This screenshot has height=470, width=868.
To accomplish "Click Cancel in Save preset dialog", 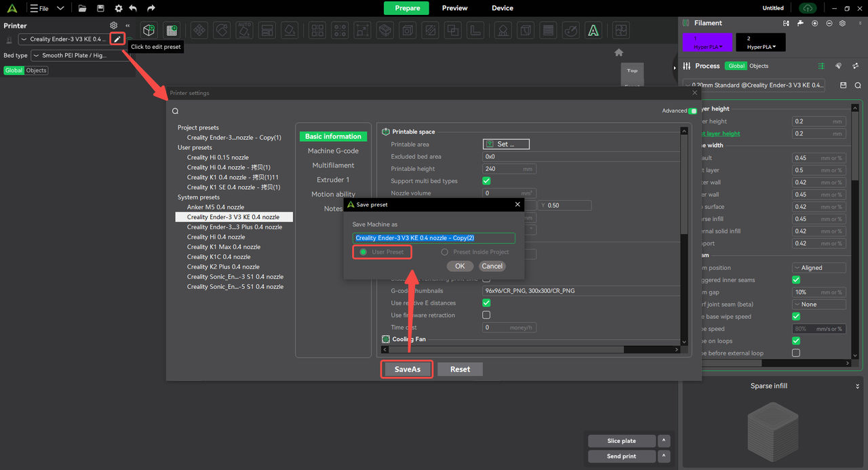I will (492, 266).
